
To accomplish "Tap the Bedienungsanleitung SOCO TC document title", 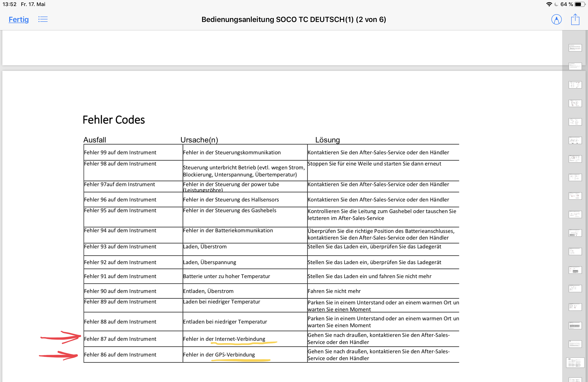I will 294,19.
